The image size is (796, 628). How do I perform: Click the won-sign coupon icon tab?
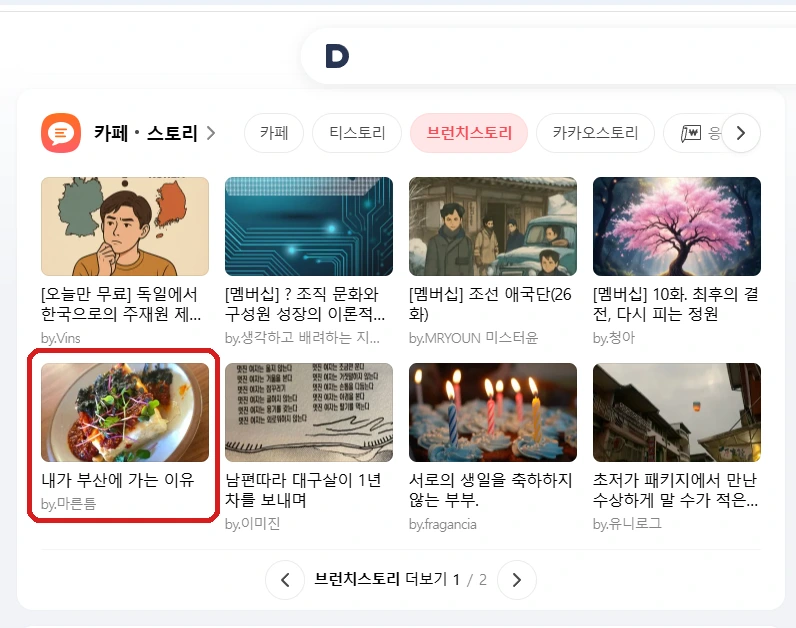coord(691,133)
